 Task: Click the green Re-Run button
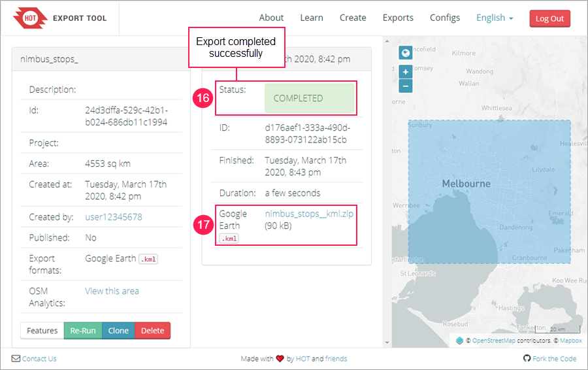click(x=83, y=331)
